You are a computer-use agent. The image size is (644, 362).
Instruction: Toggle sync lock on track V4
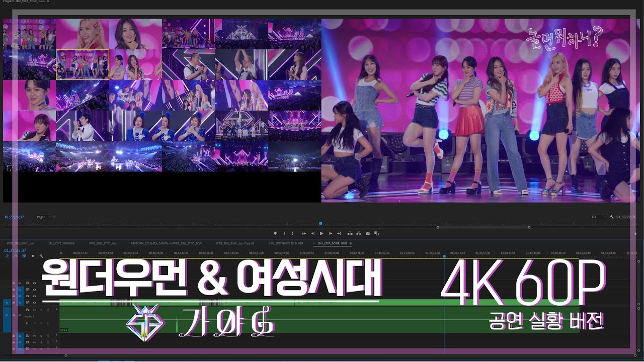coord(28,283)
